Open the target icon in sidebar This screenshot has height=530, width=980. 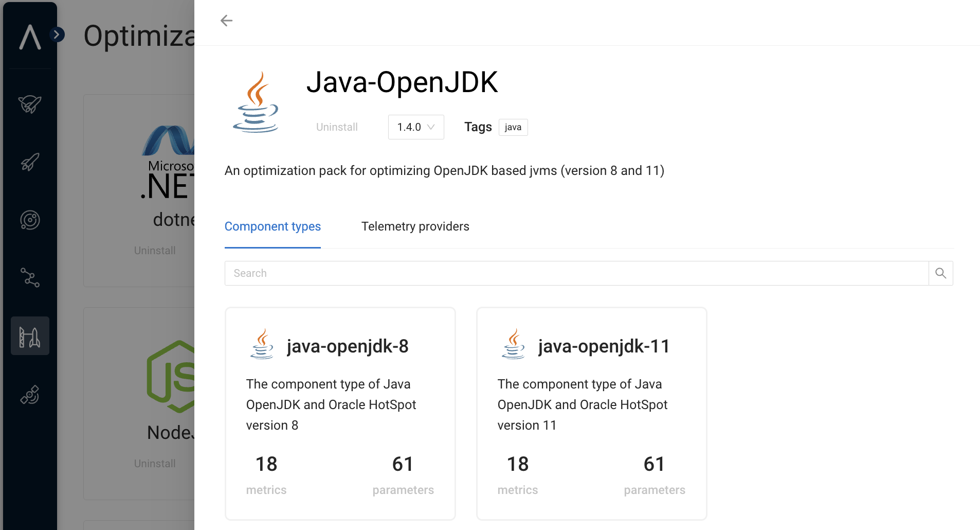[x=30, y=220]
